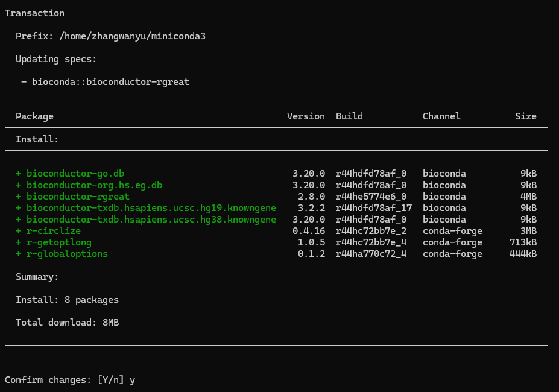Select the r-circlize package name

(x=54, y=231)
